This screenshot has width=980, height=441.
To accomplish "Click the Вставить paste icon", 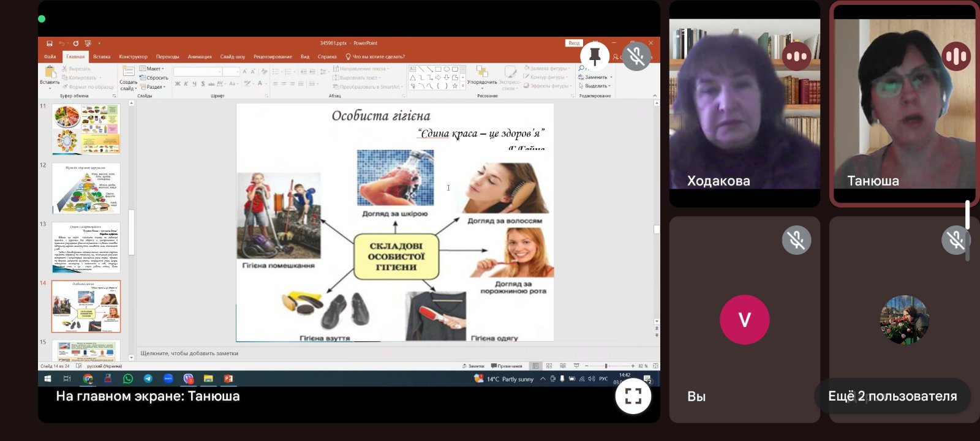I will click(50, 73).
